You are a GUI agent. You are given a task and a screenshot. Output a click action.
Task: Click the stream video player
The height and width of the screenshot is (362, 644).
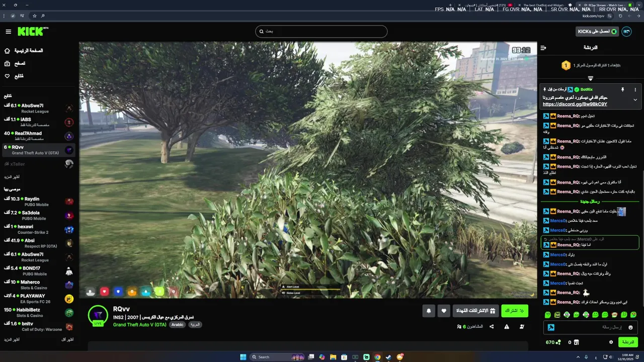click(308, 170)
